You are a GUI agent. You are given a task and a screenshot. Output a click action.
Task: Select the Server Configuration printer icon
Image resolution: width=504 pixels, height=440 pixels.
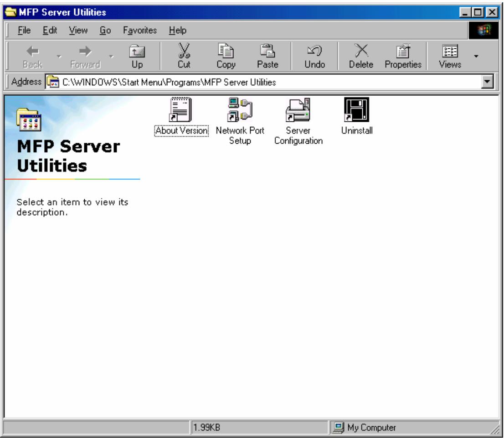(x=298, y=110)
